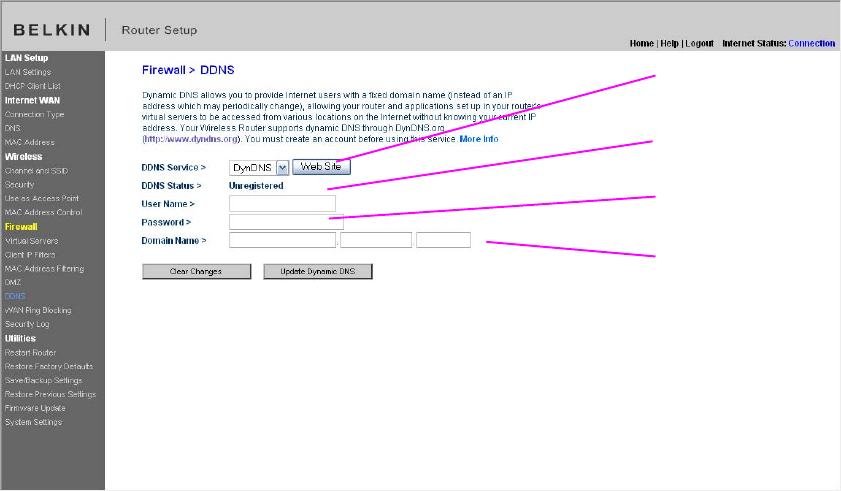Select Connection Type in sidebar
This screenshot has height=491, width=841.
pos(34,114)
